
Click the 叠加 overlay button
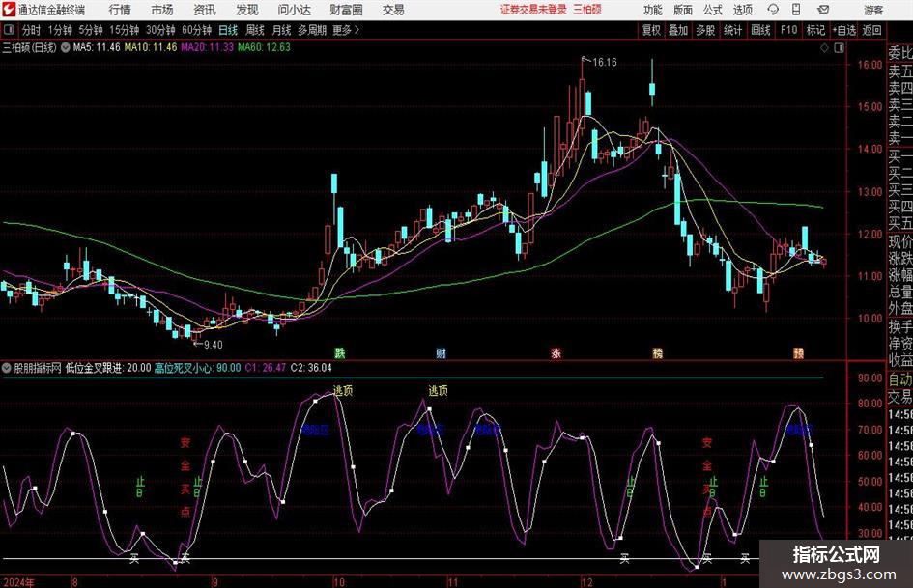coord(678,30)
